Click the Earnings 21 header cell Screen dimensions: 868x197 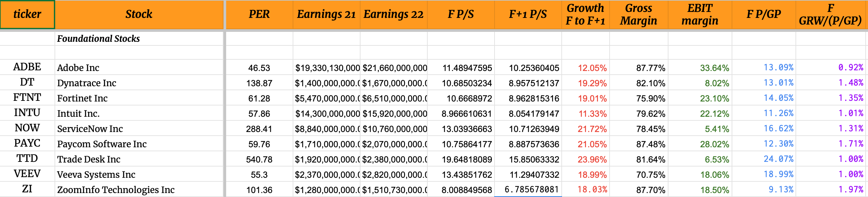(x=326, y=15)
